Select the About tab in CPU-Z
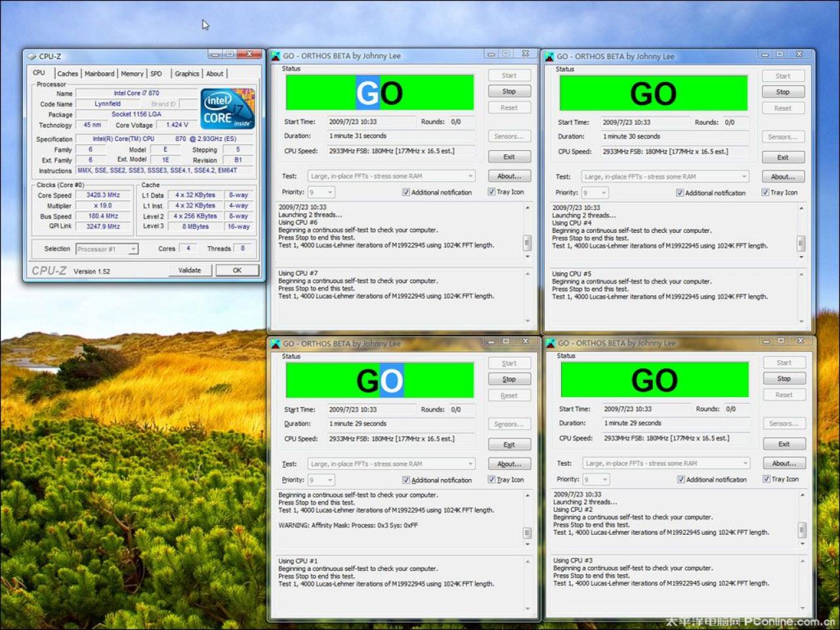840x630 pixels. 215,73
